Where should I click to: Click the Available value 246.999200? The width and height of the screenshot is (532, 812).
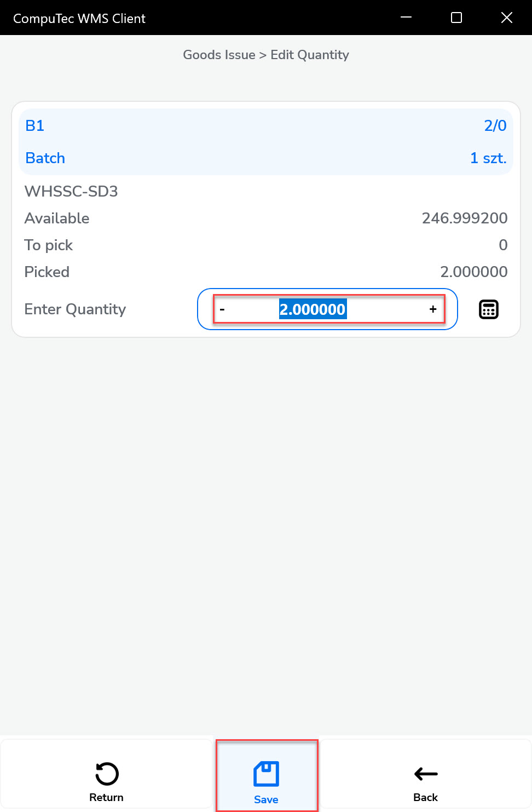click(464, 218)
